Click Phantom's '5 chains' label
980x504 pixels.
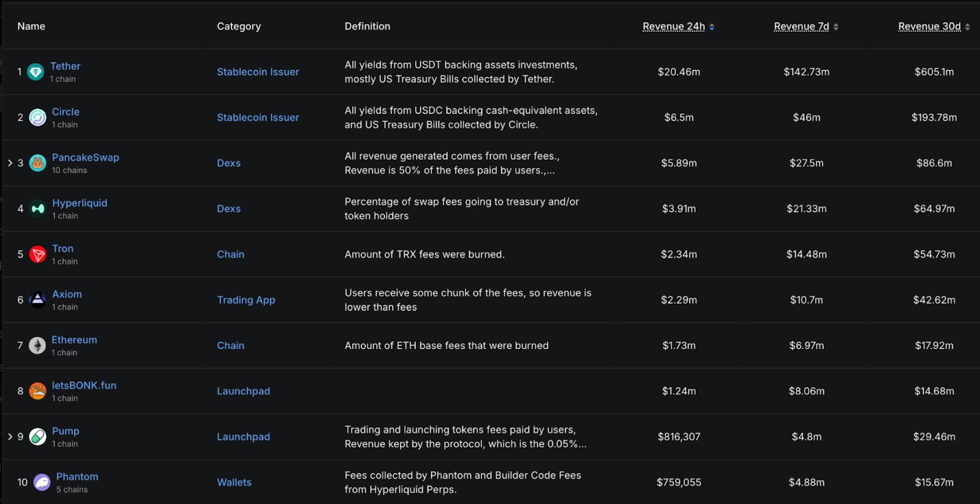click(x=72, y=490)
